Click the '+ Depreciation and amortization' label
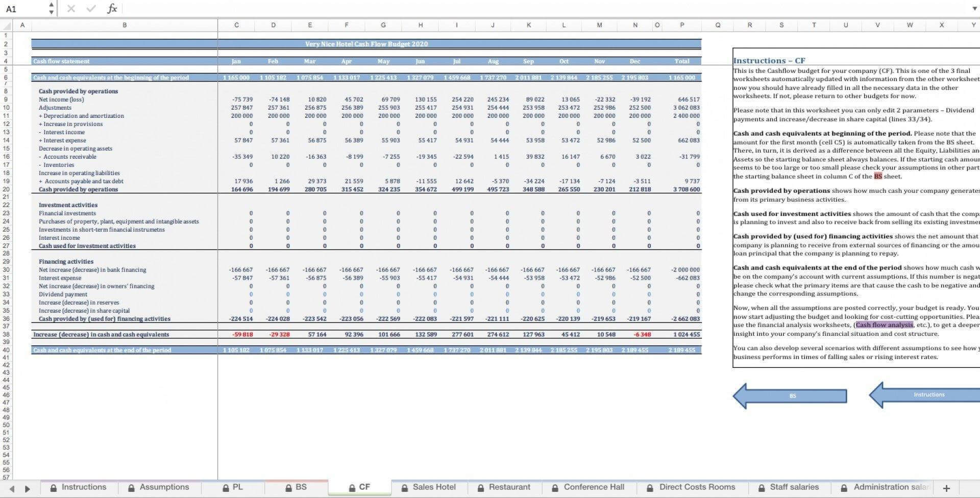Screen dimensions: 980x498 pos(81,116)
